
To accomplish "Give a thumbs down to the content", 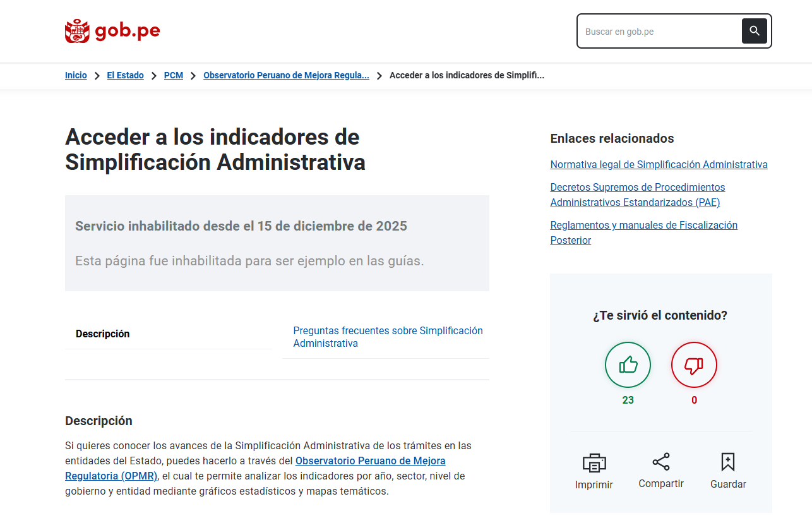I will (694, 364).
